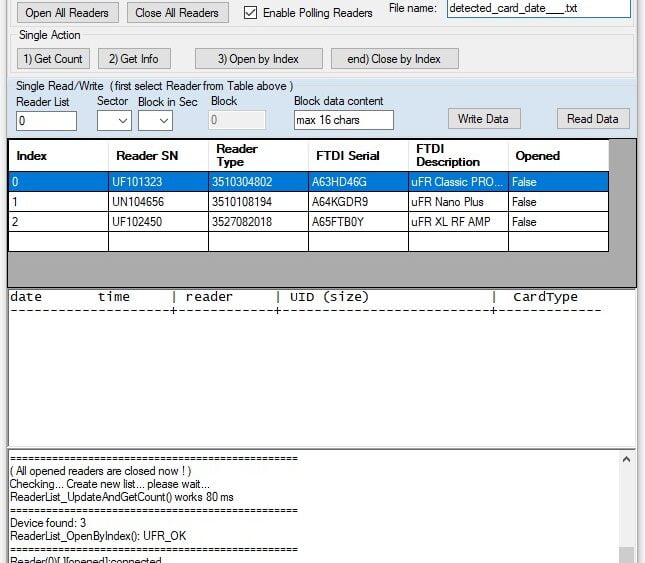This screenshot has height=563, width=645.
Task: Click the Reader SN column header
Action: point(158,155)
